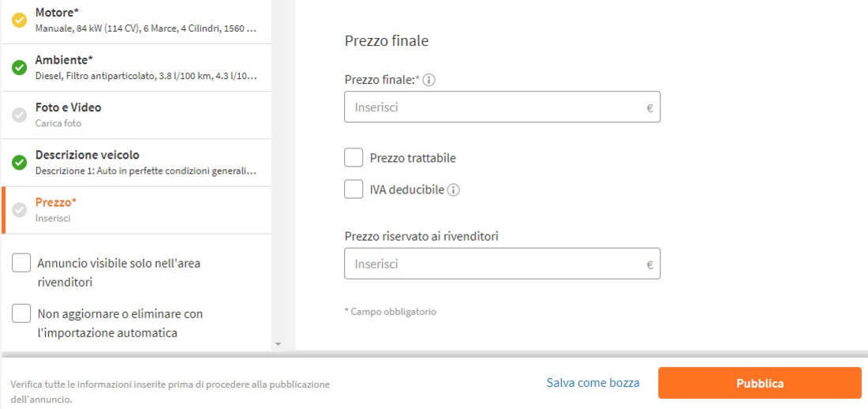Click the Salva come bozza link
Screen dimensions: 868x409
coord(593,383)
